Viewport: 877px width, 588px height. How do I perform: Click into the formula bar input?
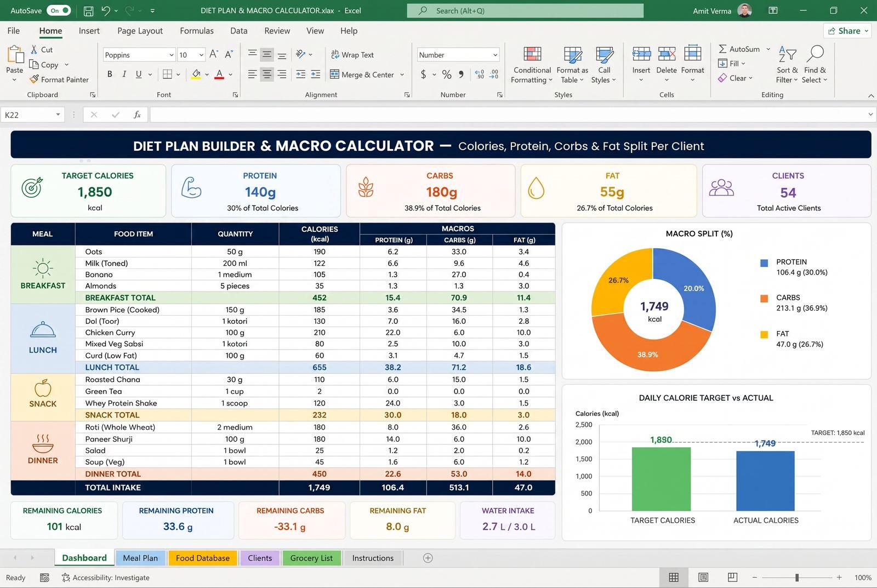(507, 115)
